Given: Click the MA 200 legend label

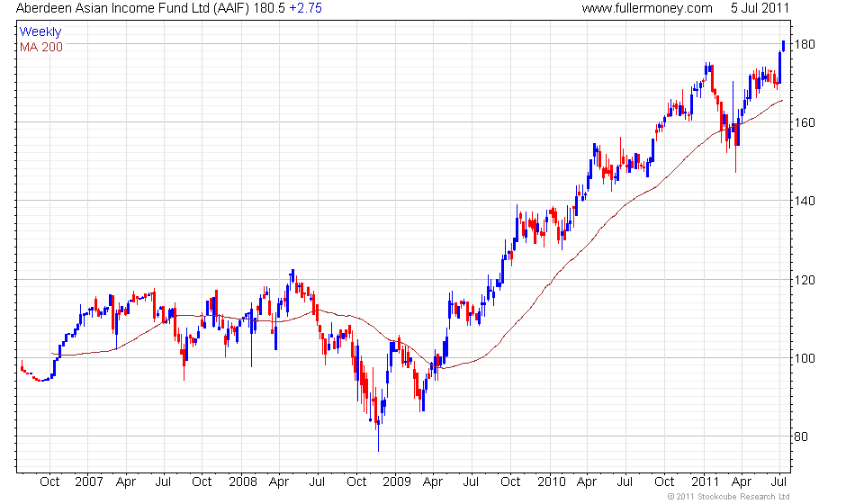Looking at the screenshot, I should coord(41,48).
